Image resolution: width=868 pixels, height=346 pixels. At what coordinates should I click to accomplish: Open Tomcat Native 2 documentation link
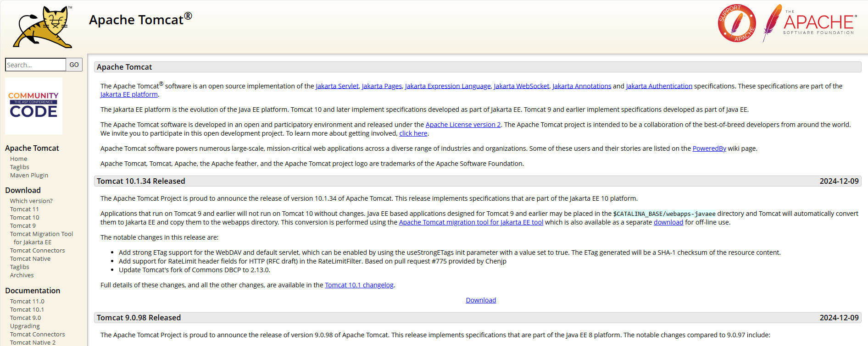coord(33,342)
